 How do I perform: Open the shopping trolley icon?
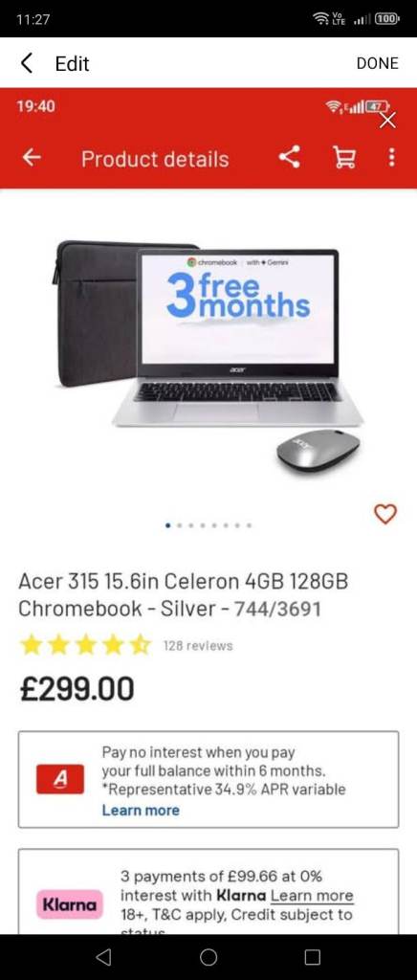[x=344, y=158]
